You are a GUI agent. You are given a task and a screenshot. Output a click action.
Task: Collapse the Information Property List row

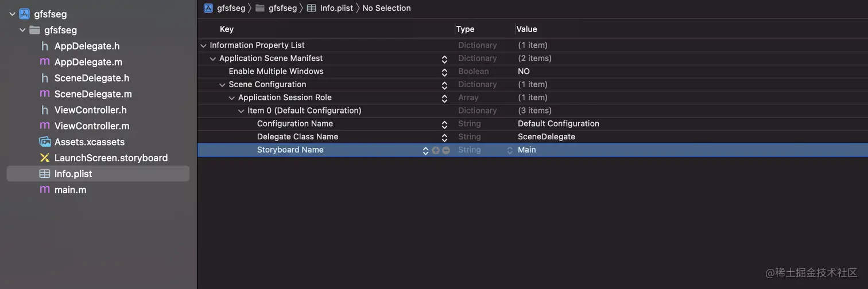pos(203,45)
